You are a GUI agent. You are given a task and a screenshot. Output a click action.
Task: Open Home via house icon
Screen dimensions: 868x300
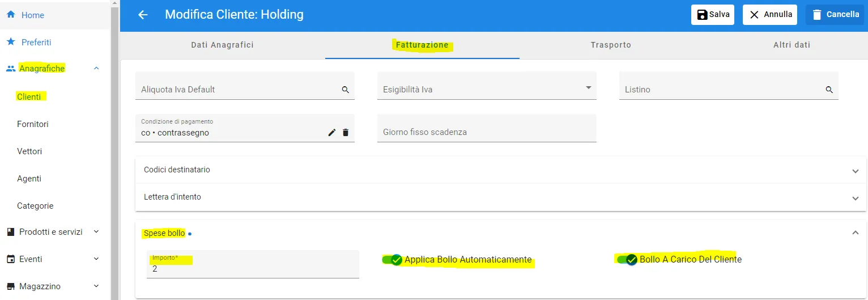click(x=10, y=15)
